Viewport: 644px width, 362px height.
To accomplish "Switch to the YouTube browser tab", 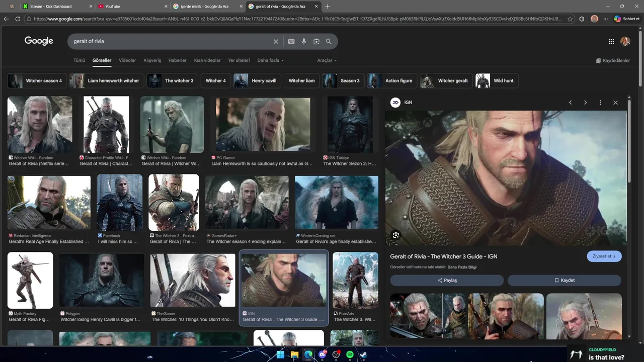I will [x=132, y=7].
